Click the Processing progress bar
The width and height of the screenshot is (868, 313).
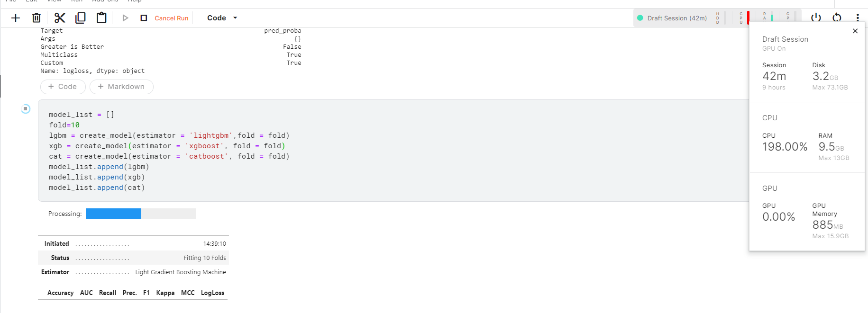pyautogui.click(x=140, y=213)
